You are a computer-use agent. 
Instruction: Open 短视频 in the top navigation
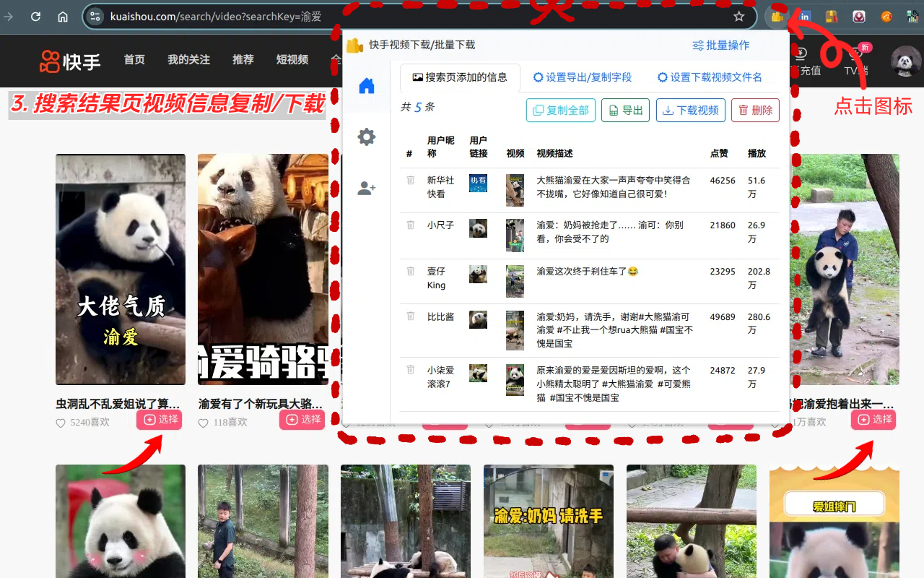[x=292, y=59]
